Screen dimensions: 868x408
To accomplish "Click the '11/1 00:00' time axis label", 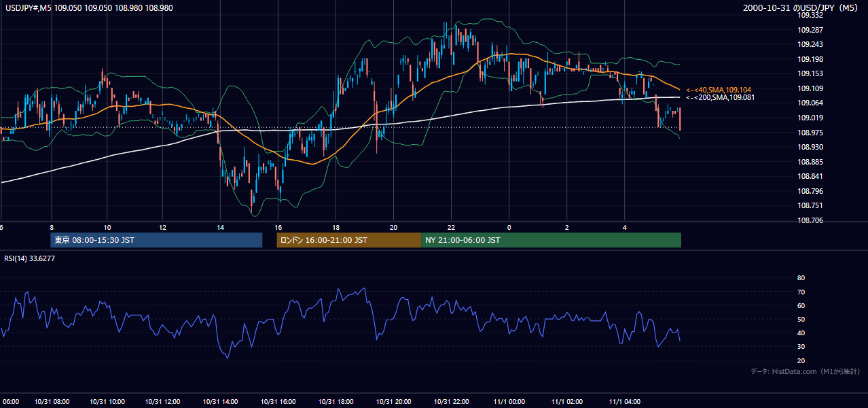I will click(509, 402).
